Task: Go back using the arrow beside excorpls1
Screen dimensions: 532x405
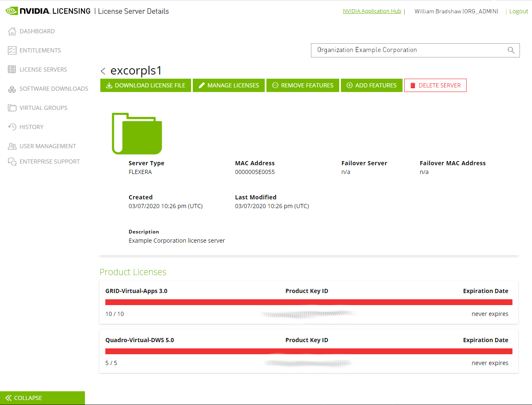Action: [102, 71]
